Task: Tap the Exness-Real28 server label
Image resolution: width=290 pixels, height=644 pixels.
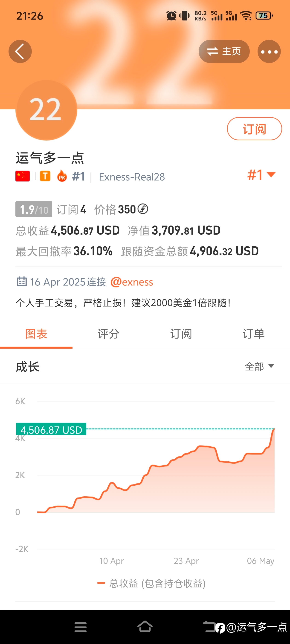Action: coord(132,177)
